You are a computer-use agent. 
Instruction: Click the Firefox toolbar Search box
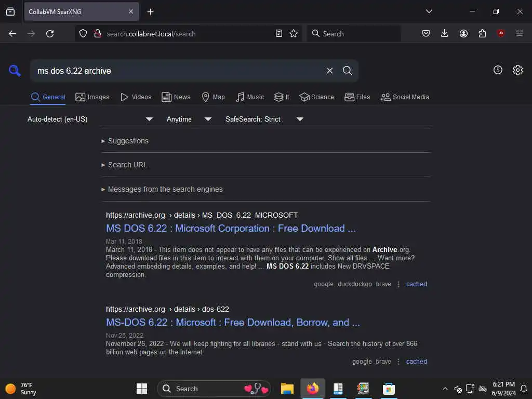click(x=353, y=34)
